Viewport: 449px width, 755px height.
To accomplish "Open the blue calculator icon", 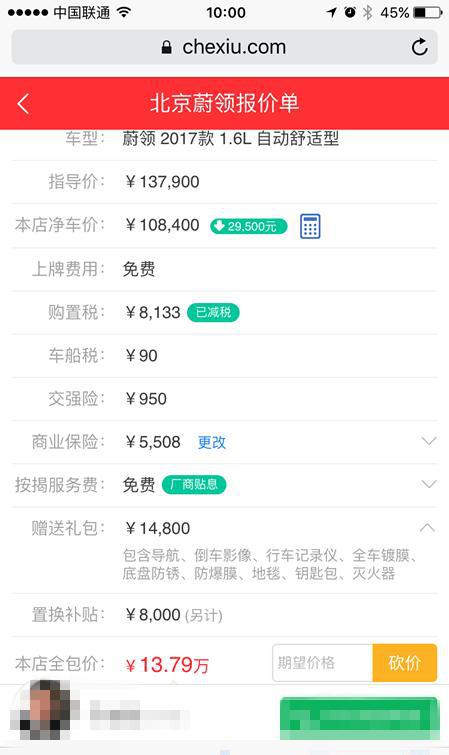I will click(x=310, y=226).
